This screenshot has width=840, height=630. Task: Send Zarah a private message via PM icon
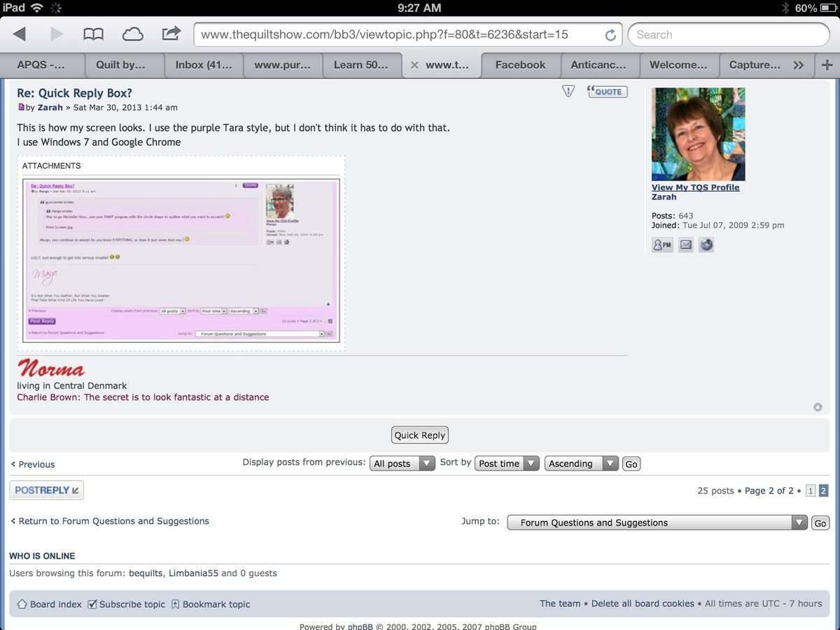661,245
